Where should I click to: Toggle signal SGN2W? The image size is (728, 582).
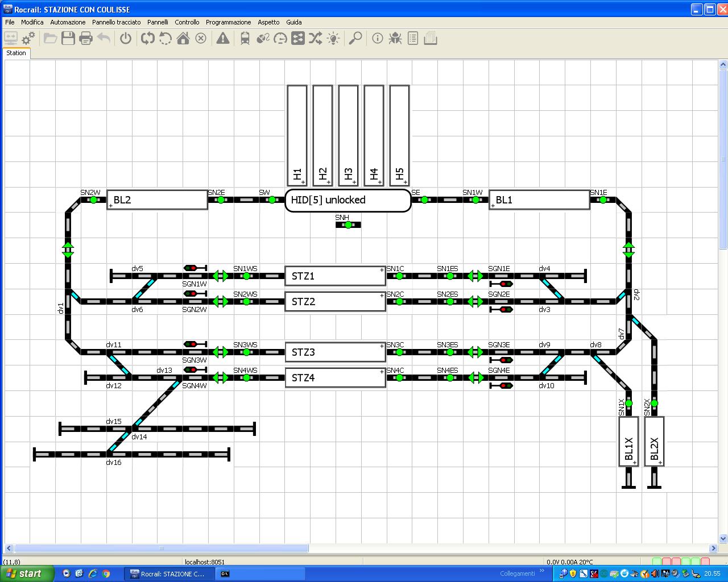click(x=195, y=293)
